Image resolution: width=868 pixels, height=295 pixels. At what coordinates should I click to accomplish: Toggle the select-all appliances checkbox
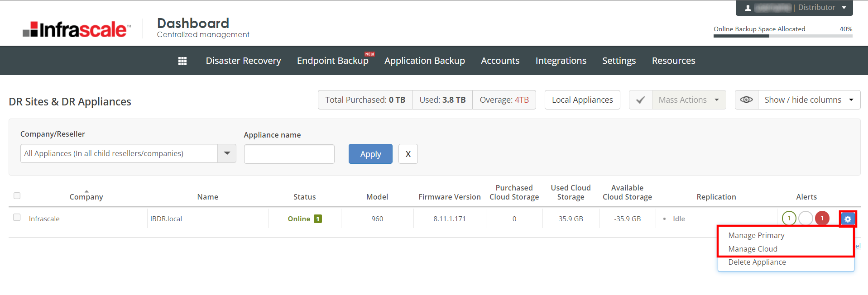tap(17, 196)
